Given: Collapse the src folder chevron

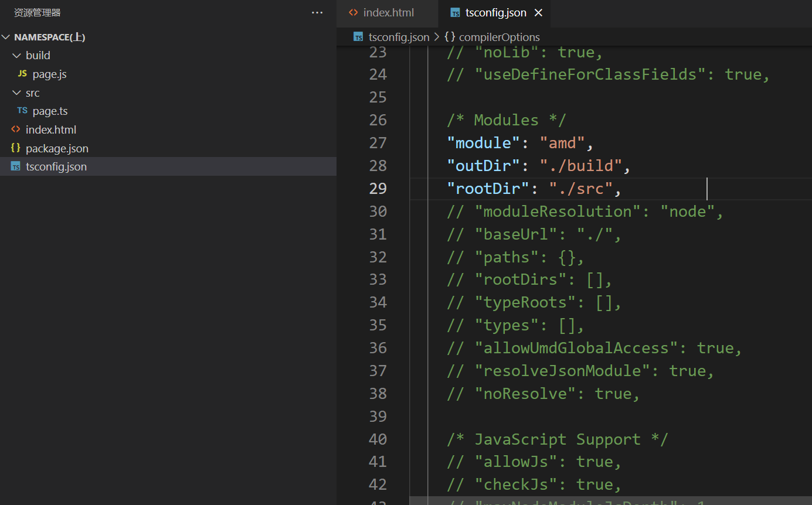Looking at the screenshot, I should (16, 93).
